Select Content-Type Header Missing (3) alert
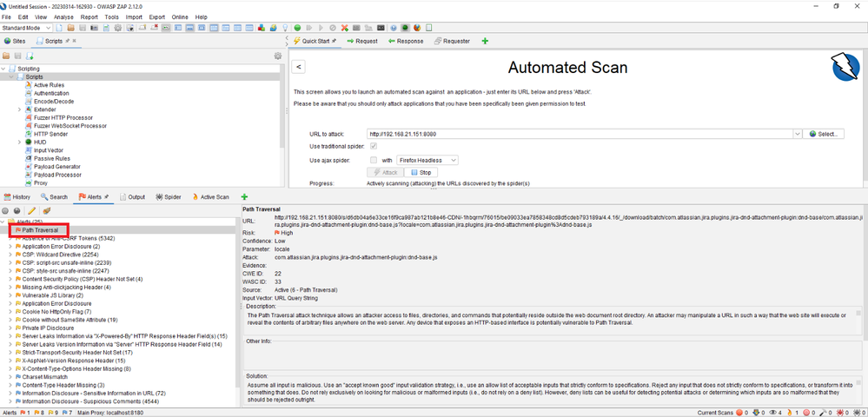 click(63, 385)
